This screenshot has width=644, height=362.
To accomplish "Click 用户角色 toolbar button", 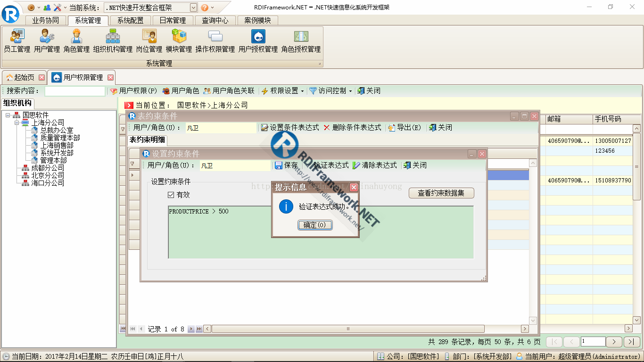I will pos(181,91).
